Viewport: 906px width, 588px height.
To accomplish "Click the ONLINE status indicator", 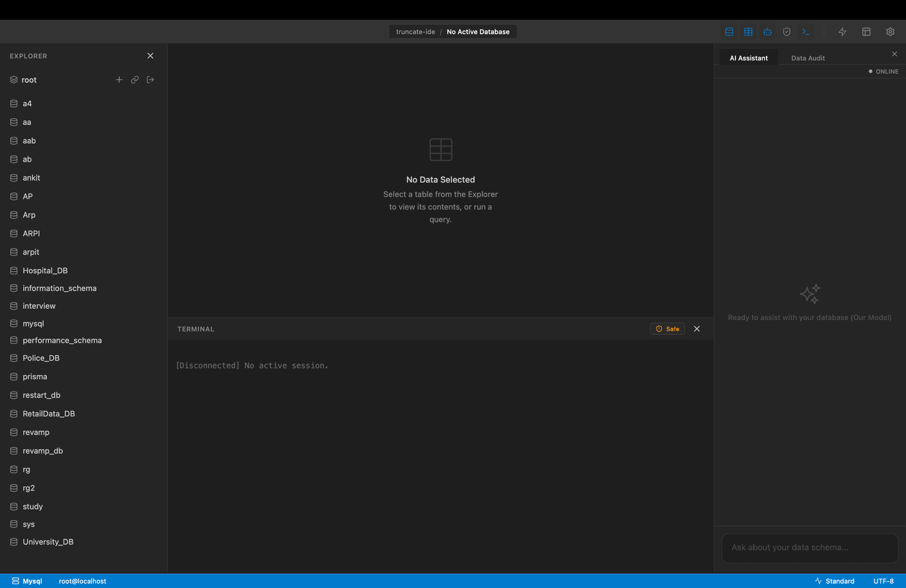I will pos(883,71).
